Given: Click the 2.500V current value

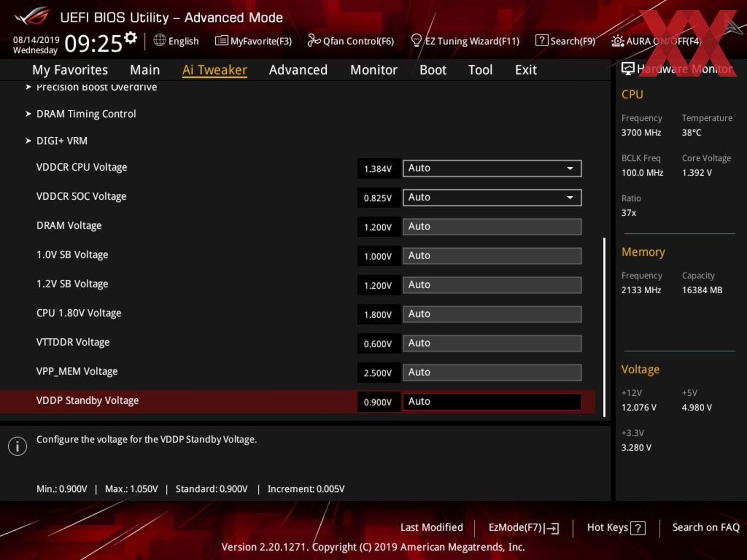Looking at the screenshot, I should (378, 373).
